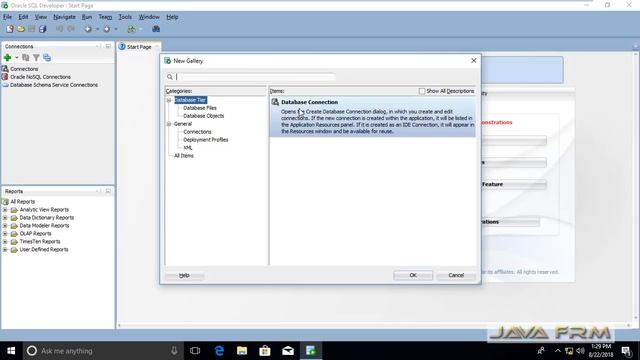This screenshot has height=360, width=640.
Task: Collapse the General category node
Action: 169,124
